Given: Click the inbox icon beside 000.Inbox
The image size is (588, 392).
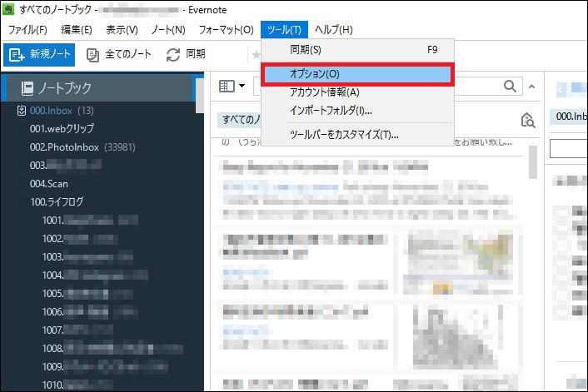Looking at the screenshot, I should (22, 111).
